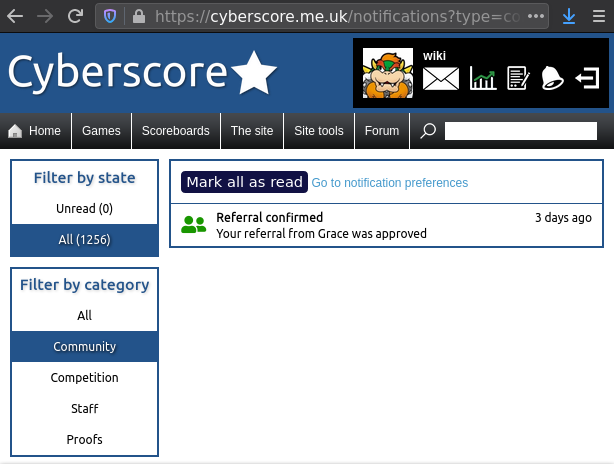Open the Bowser user avatar profile
Viewport: 614px width, 464px height.
388,73
